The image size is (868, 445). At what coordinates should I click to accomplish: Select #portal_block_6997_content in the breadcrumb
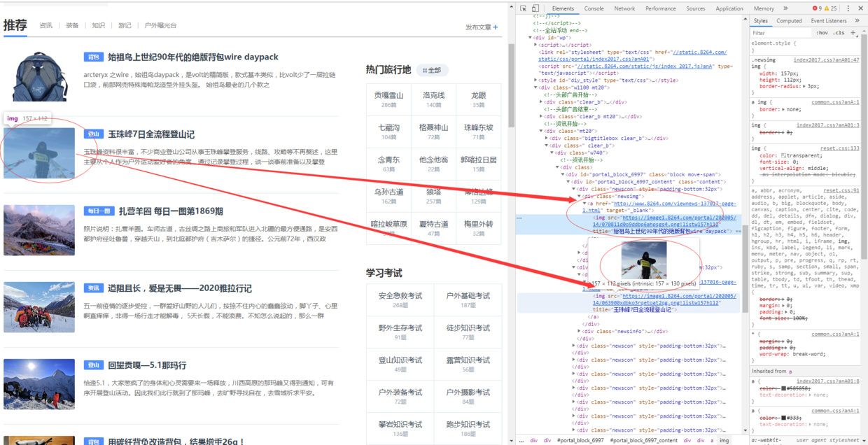(643, 441)
